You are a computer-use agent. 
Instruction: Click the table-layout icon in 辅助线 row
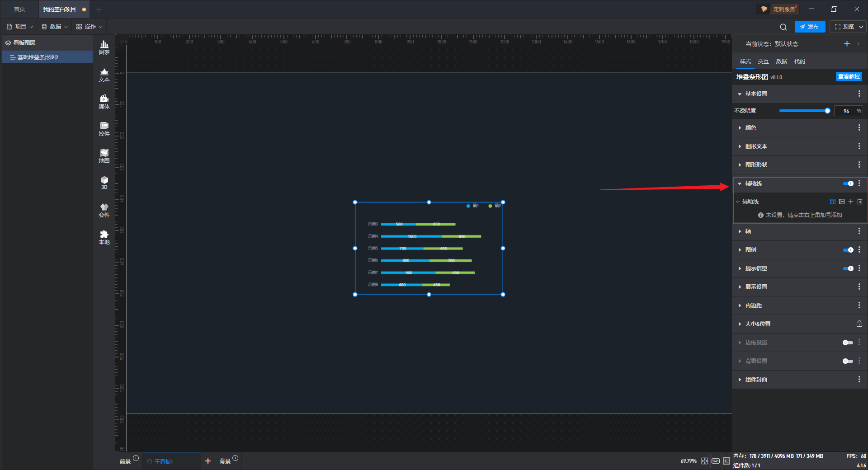tap(833, 202)
